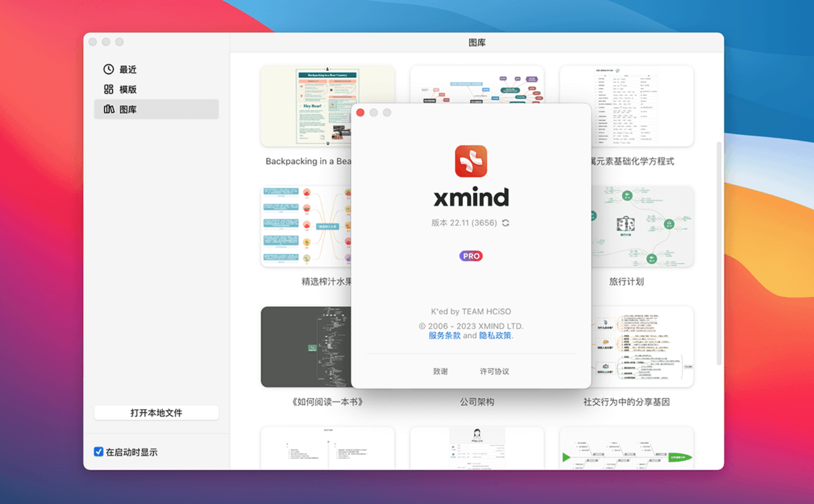Open the 旅行计划 thumbnail
814x504 pixels.
pos(642,226)
